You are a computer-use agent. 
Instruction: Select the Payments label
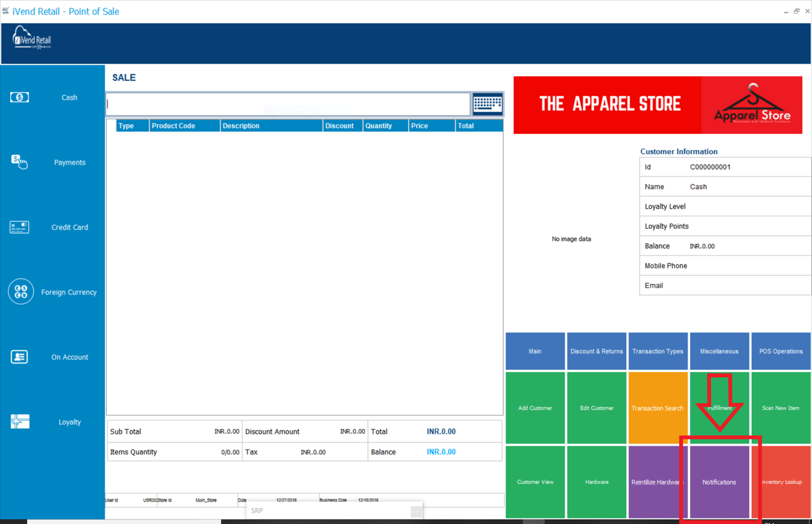tap(70, 162)
